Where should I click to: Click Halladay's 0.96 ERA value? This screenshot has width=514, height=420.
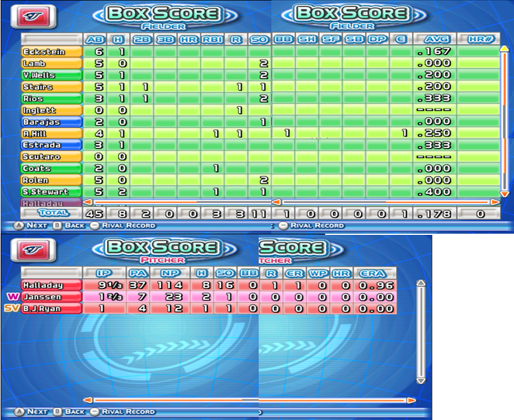tap(376, 285)
